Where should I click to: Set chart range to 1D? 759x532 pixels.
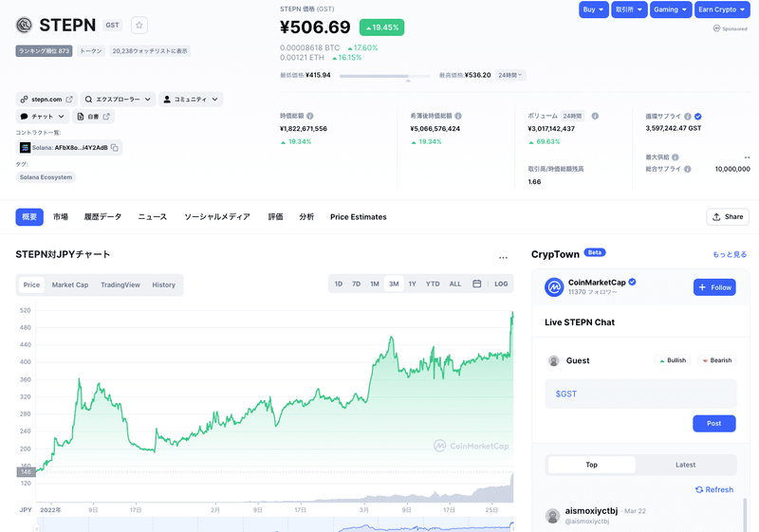(x=339, y=284)
